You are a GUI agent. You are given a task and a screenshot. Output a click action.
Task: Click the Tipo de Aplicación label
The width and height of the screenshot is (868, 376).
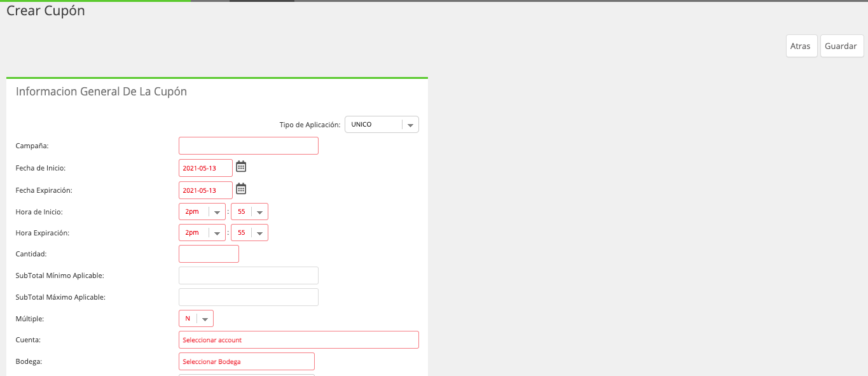point(310,125)
